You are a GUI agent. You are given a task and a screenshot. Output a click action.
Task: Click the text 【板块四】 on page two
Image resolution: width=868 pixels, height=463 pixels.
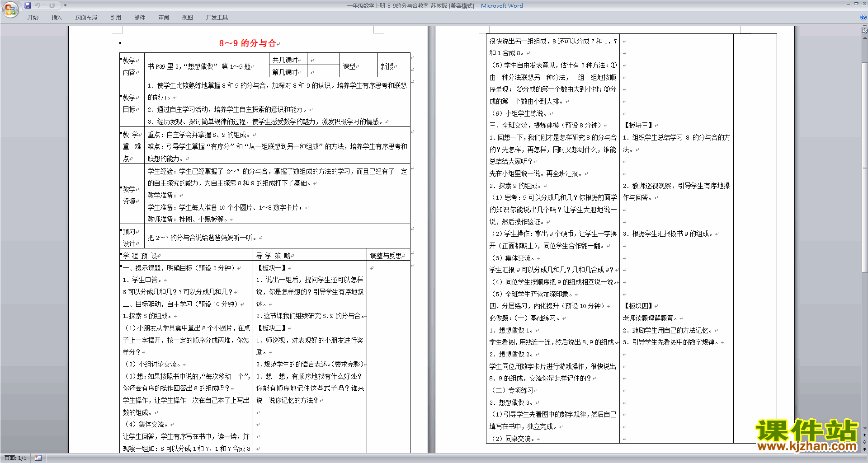click(638, 306)
